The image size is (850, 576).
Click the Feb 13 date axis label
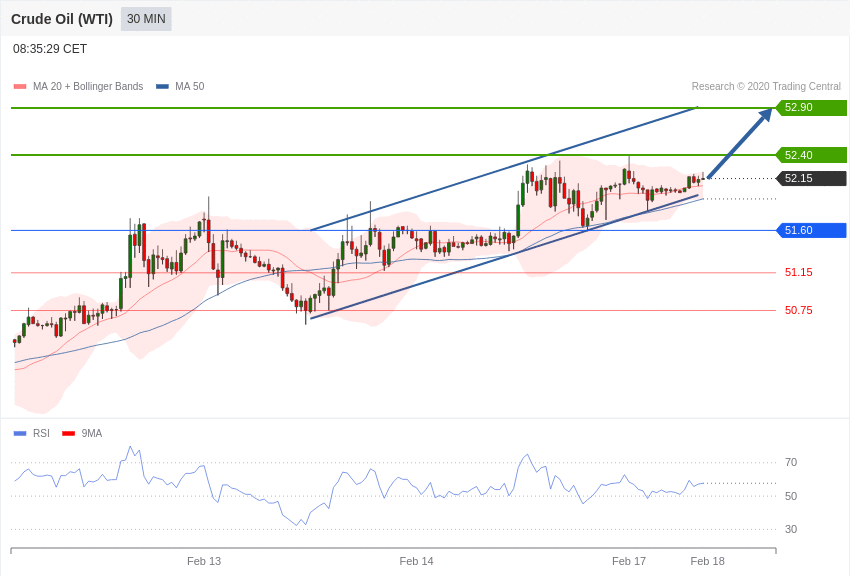204,561
